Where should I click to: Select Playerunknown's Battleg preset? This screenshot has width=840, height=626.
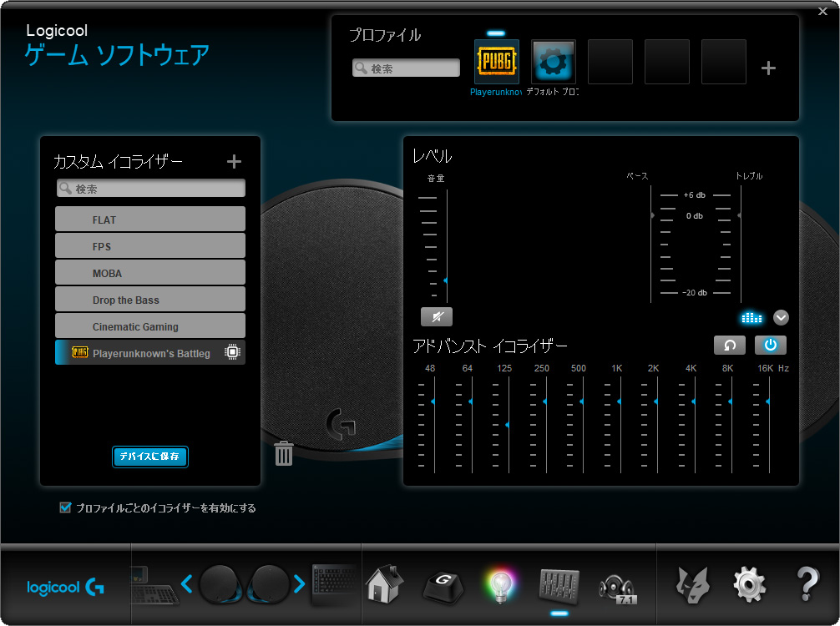pyautogui.click(x=150, y=352)
